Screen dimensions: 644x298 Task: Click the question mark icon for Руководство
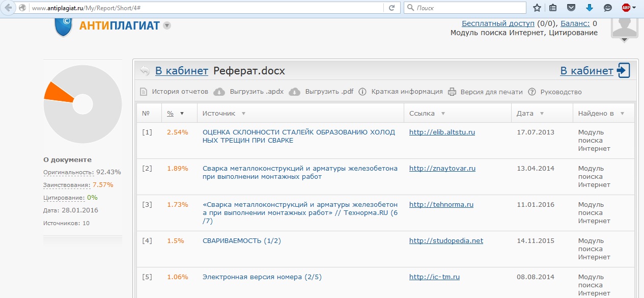point(532,92)
